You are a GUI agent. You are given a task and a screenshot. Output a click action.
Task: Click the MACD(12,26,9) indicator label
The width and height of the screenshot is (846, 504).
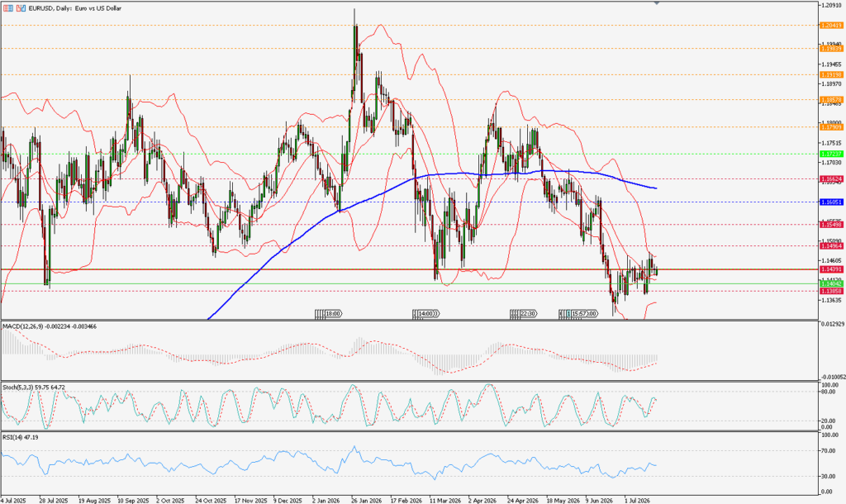pos(50,326)
